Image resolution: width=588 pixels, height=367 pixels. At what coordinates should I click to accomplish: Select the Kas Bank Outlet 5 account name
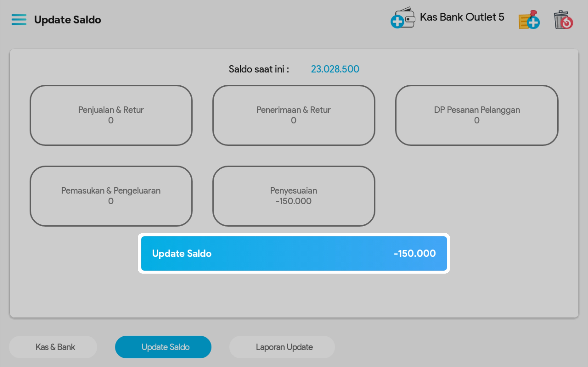(462, 17)
